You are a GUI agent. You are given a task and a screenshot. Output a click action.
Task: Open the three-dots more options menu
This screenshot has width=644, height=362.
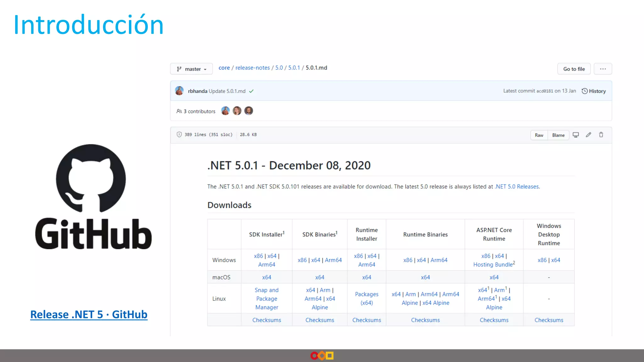point(603,69)
